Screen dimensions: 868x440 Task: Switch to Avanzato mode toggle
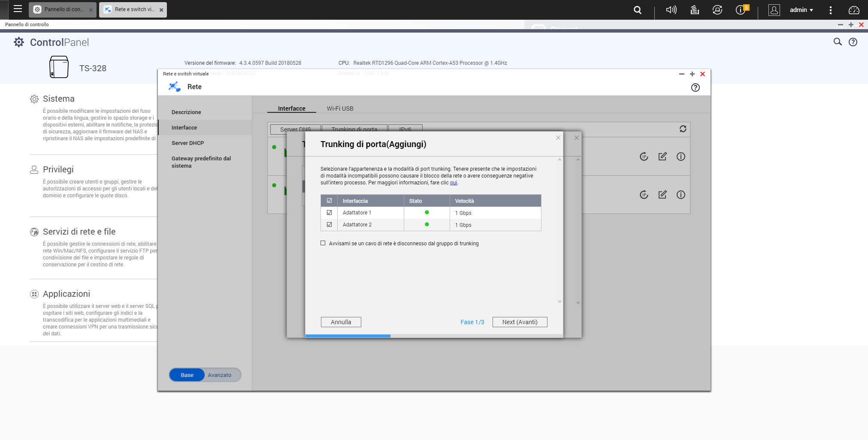(x=220, y=375)
